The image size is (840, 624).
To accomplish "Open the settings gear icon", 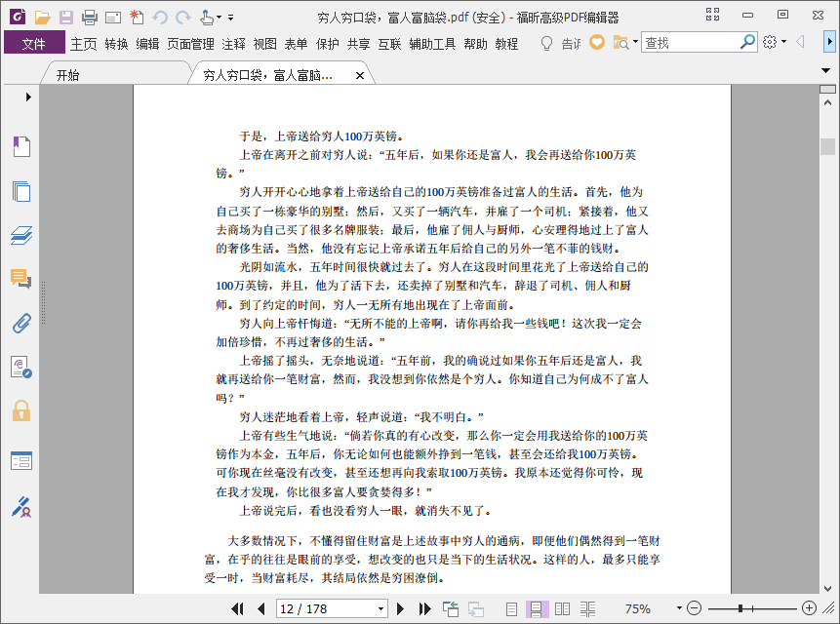I will pyautogui.click(x=770, y=42).
